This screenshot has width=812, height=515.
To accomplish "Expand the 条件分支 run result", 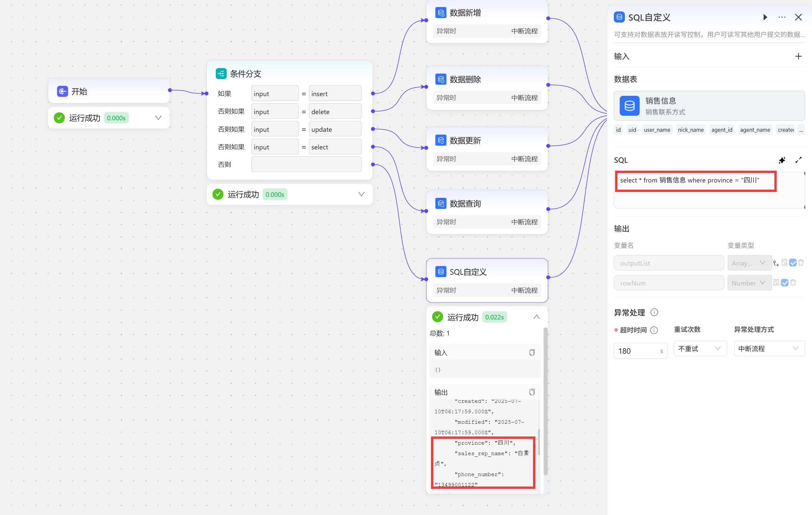I will pos(361,194).
